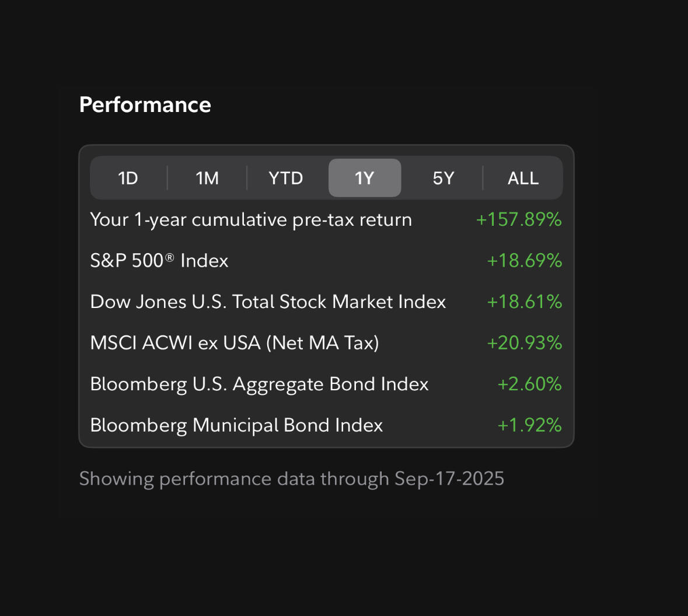Select Bloomberg Municipal Bond Index label

pos(236,425)
